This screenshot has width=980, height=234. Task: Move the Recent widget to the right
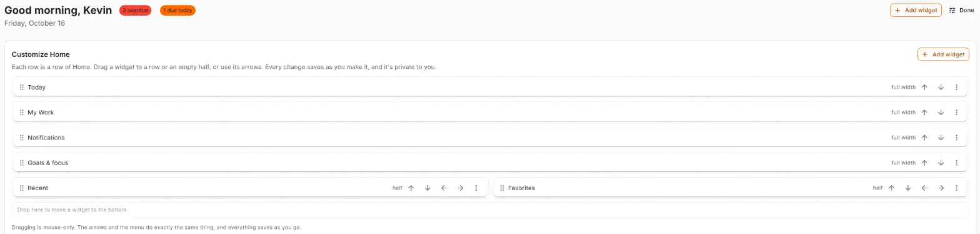coord(460,188)
